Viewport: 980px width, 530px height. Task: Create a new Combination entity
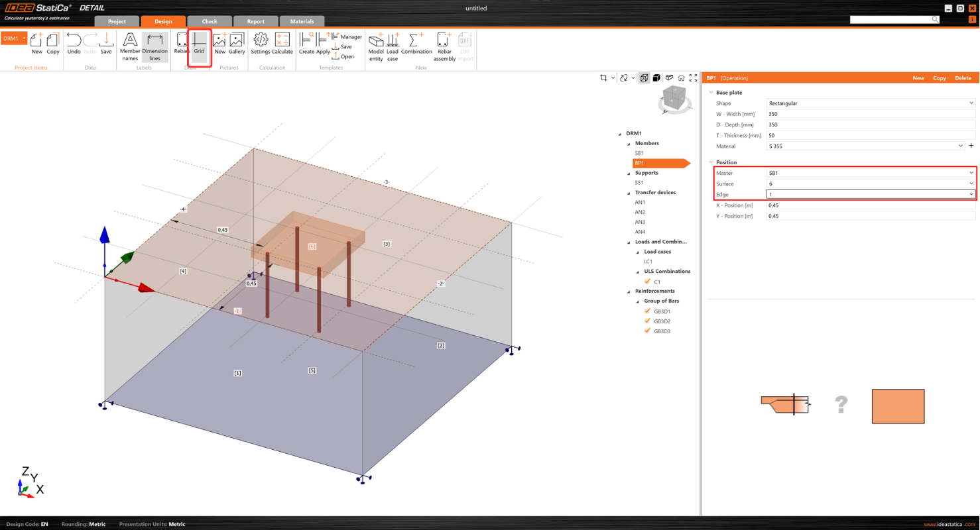pyautogui.click(x=416, y=44)
